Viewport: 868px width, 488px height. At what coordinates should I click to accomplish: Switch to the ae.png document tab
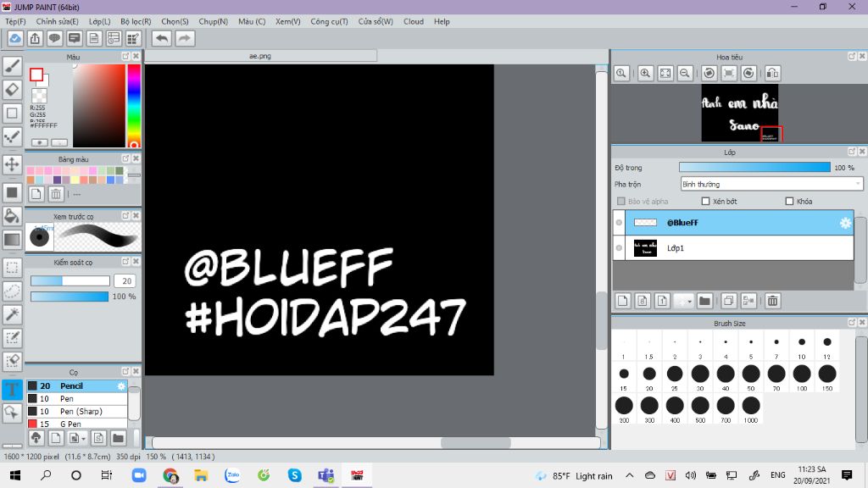[260, 56]
